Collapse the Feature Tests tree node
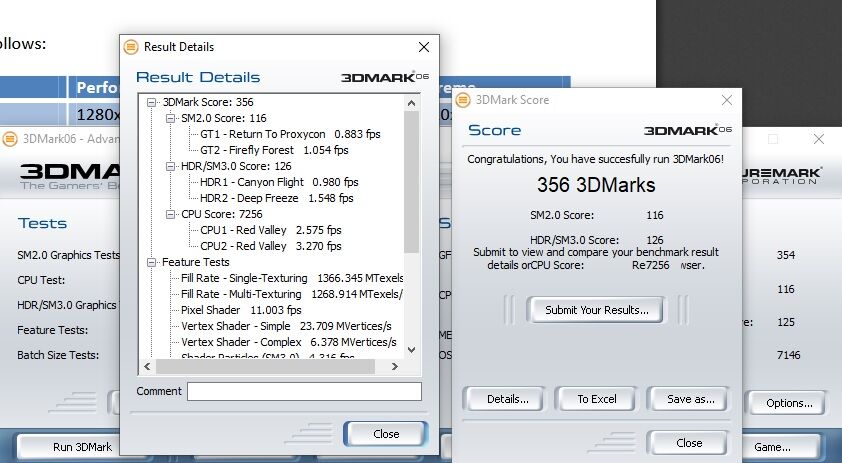The width and height of the screenshot is (842, 463). pos(151,262)
